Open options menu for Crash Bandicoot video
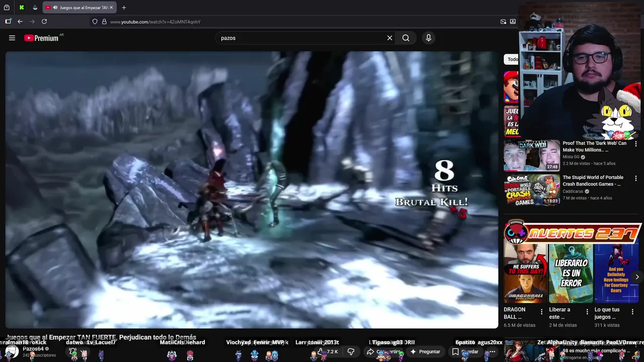Viewport: 644px width, 362px height. click(x=636, y=178)
